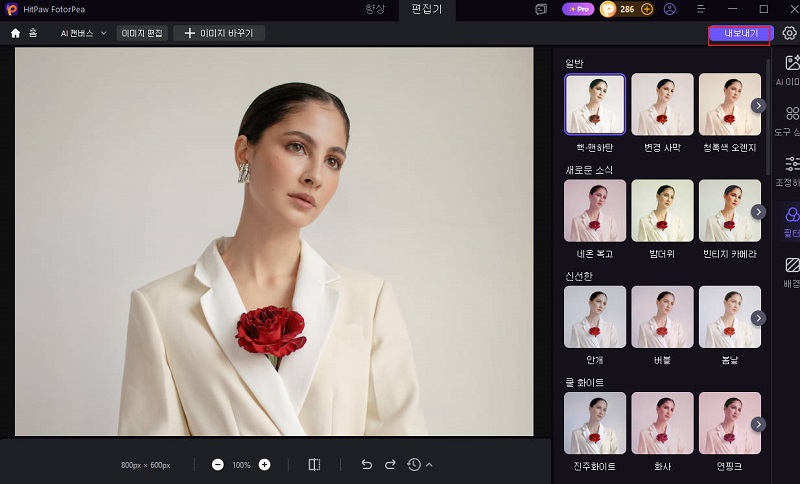Add coins with the gold plus icon
Screen dimensions: 800x484
(x=646, y=9)
